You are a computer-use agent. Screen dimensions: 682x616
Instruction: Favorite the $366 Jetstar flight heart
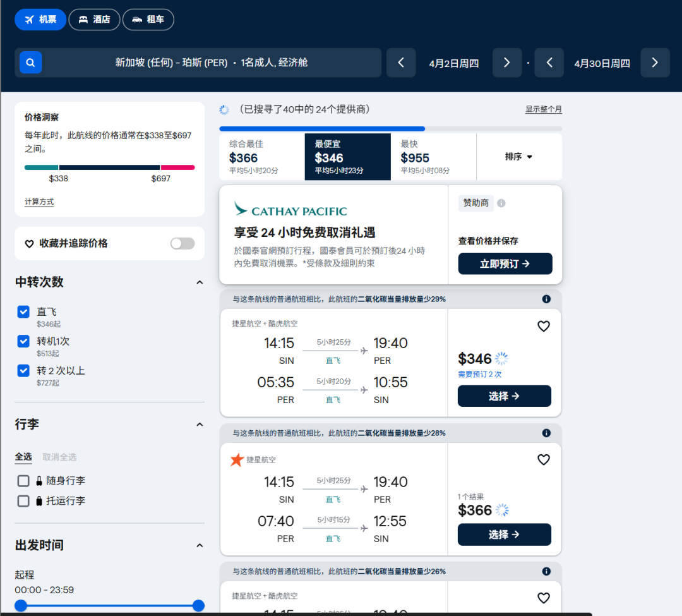click(543, 459)
